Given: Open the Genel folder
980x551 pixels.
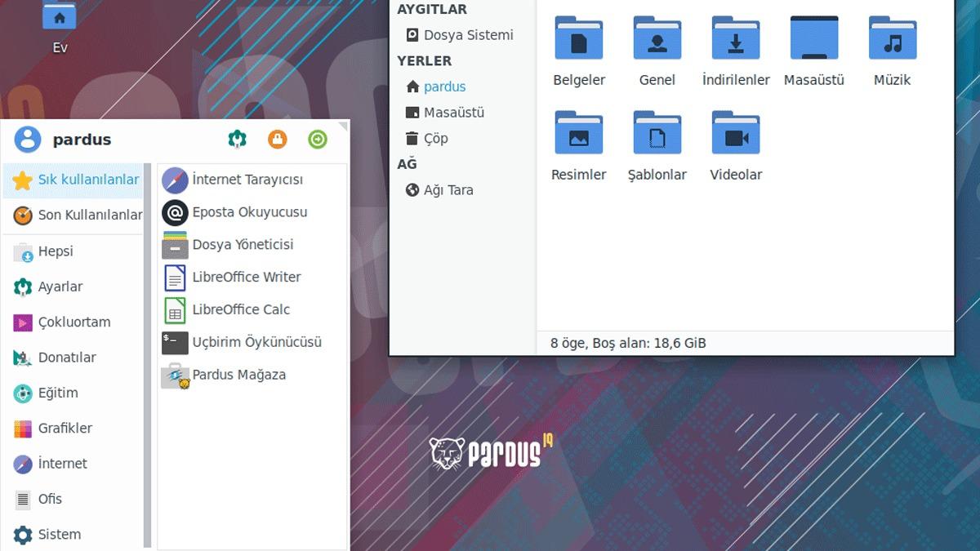Looking at the screenshot, I should tap(657, 51).
